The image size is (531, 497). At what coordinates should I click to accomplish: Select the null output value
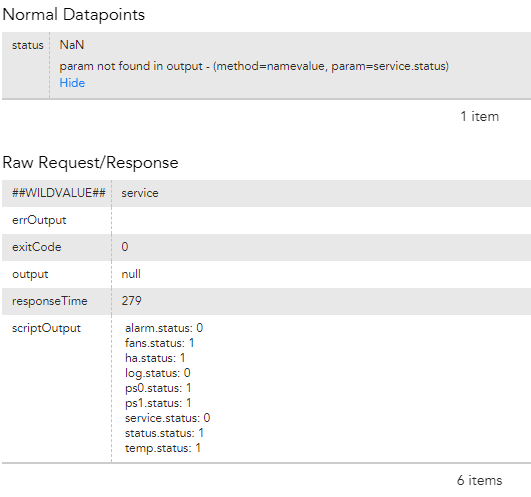(131, 274)
